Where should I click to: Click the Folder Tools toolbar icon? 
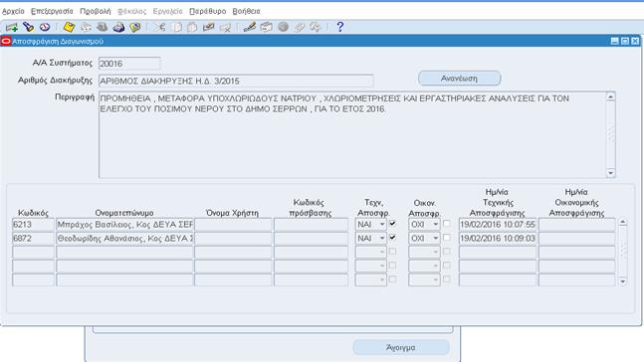pos(316,27)
